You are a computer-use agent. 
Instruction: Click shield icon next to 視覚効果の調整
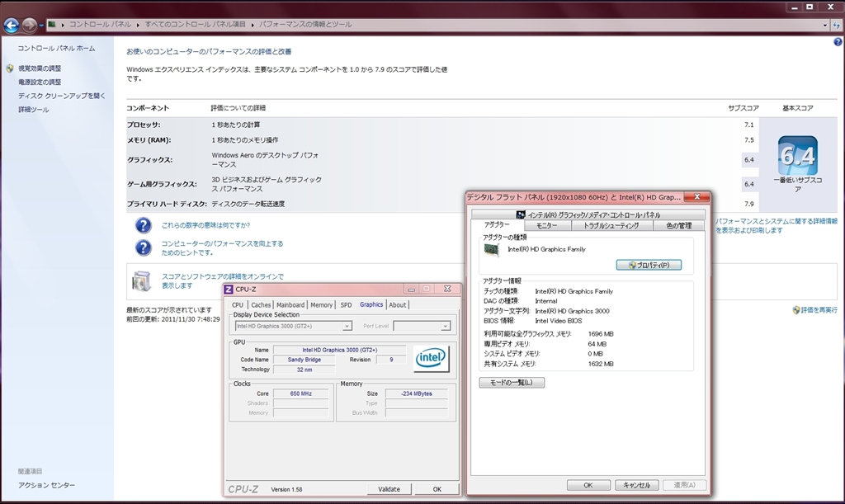(x=10, y=68)
